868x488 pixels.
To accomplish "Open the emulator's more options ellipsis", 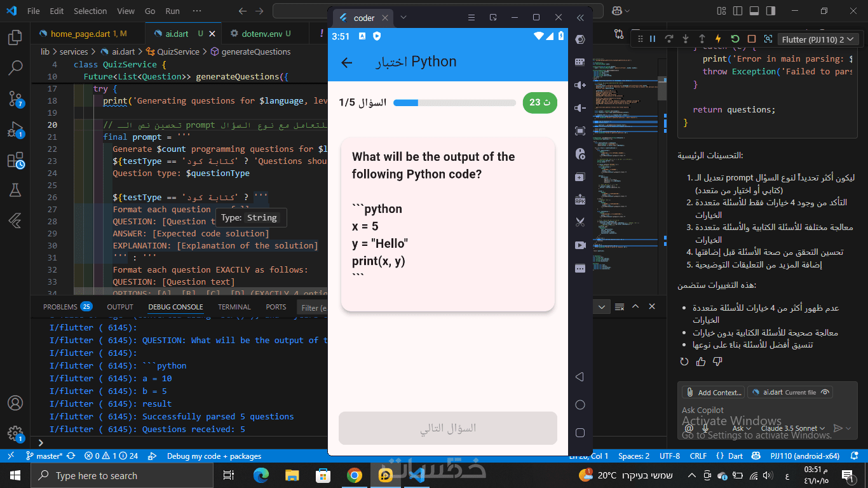I will coord(580,268).
